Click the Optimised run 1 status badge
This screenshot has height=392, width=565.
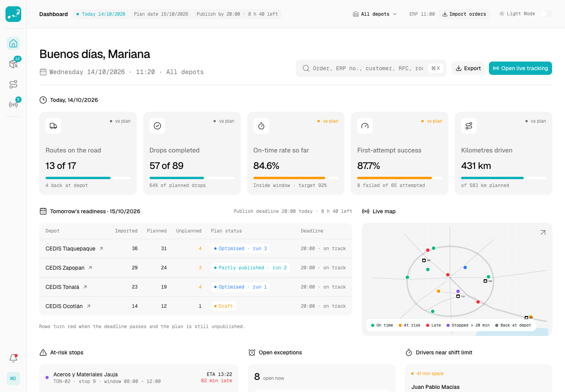point(241,287)
